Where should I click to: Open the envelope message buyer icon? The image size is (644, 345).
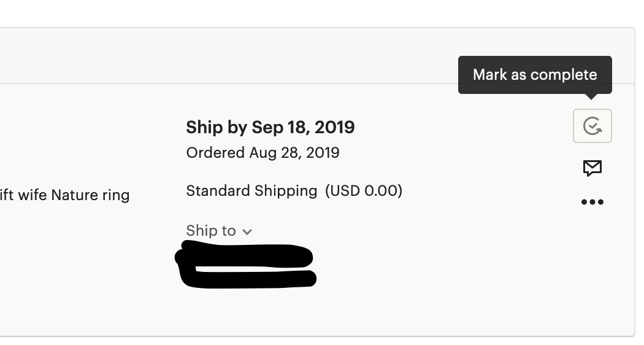pos(592,168)
